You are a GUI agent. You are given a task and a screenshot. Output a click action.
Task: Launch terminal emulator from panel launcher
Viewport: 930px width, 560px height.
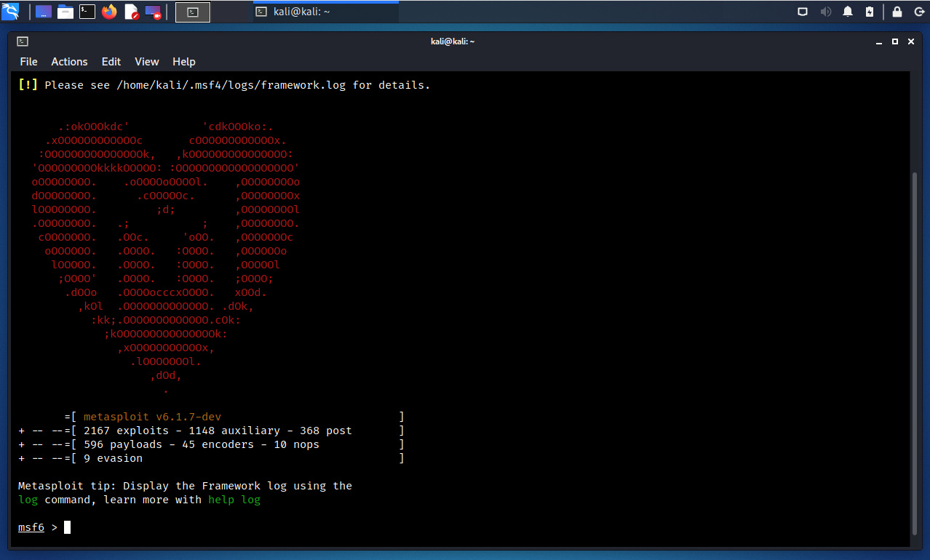tap(87, 12)
